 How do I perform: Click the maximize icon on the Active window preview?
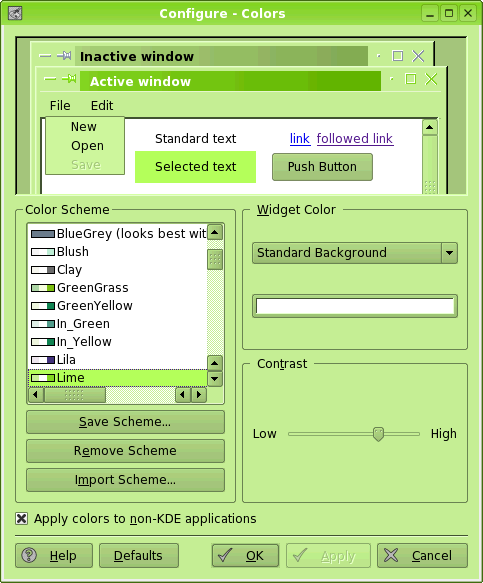410,79
